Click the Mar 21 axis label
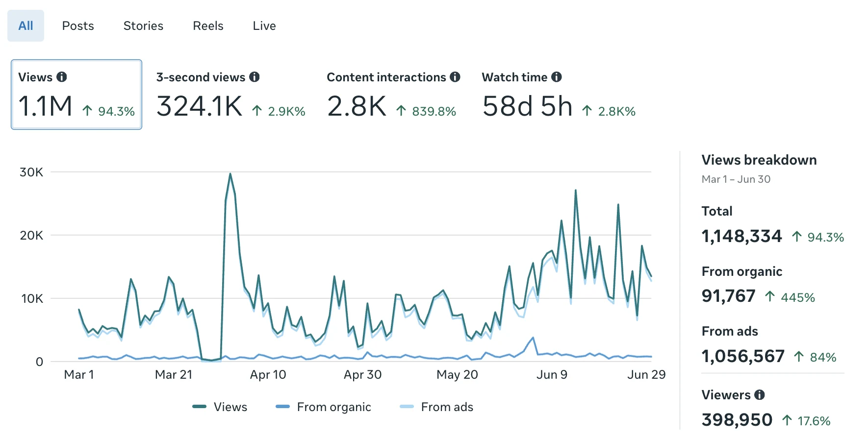This screenshot has width=868, height=438. tap(174, 374)
